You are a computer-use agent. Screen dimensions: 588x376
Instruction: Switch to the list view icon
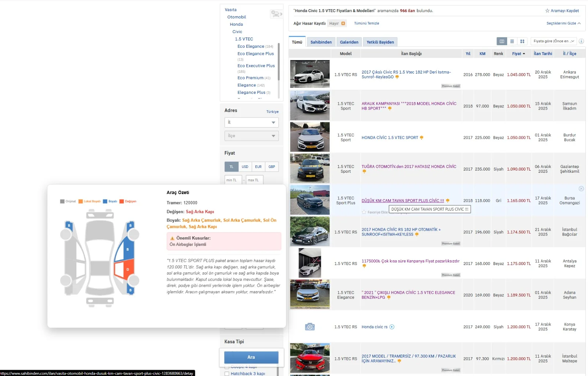click(512, 41)
